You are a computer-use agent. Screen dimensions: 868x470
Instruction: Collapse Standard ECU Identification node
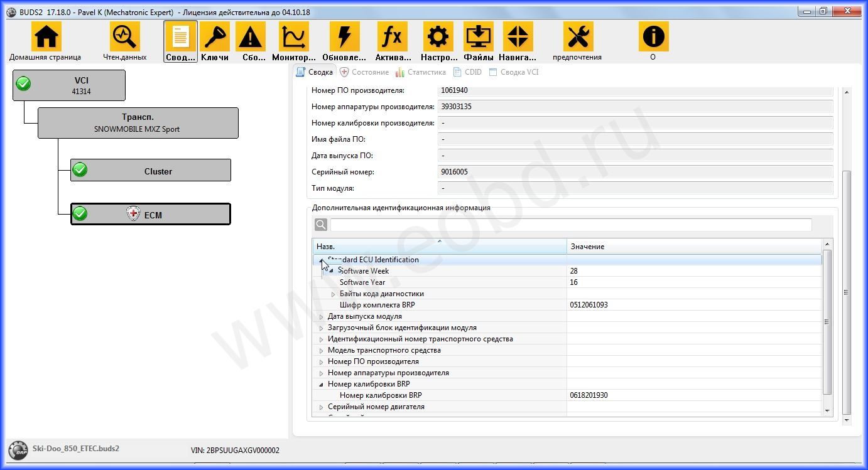click(321, 260)
